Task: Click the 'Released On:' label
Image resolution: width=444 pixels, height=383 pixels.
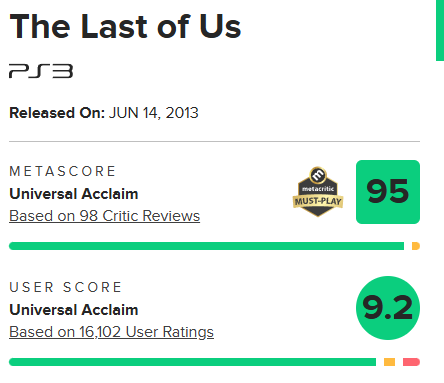Action: pyautogui.click(x=57, y=113)
